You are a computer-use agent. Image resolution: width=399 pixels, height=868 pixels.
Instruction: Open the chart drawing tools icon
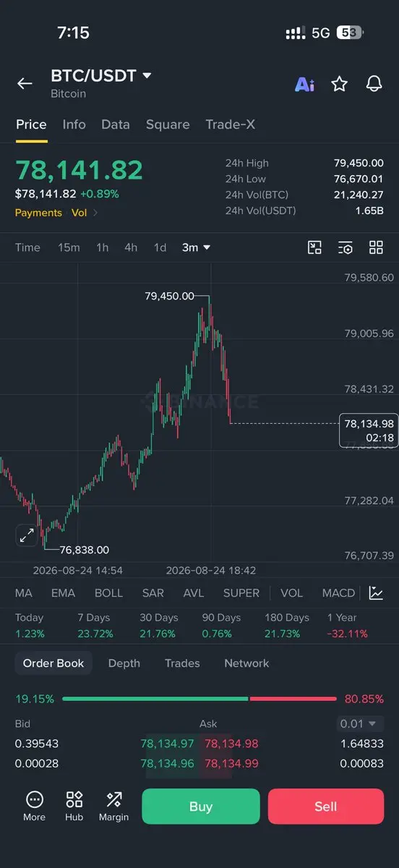pos(314,247)
